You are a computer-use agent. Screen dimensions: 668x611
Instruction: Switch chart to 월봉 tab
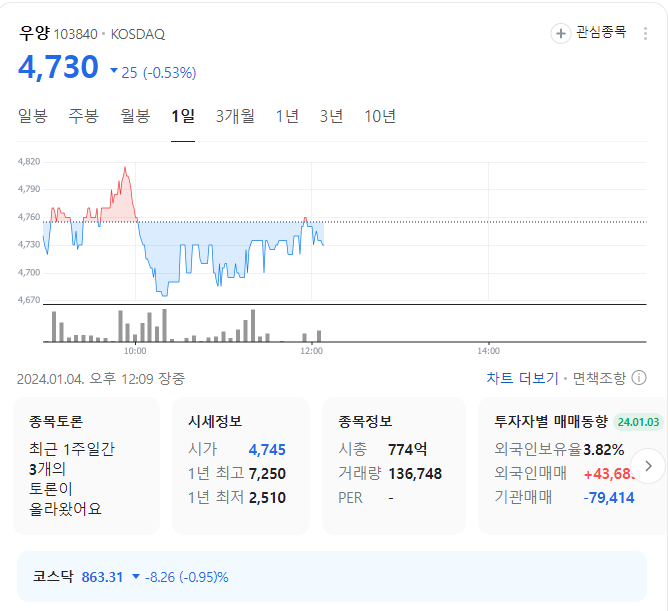click(135, 116)
